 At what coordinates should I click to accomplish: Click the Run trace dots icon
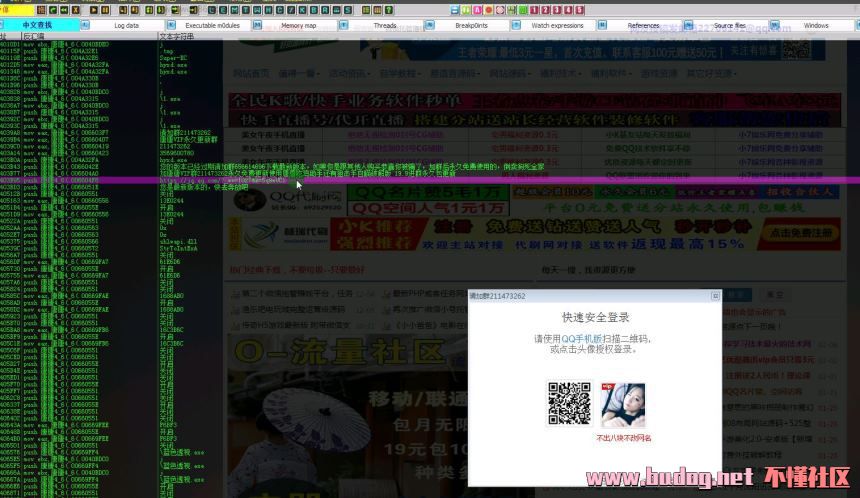(x=336, y=10)
